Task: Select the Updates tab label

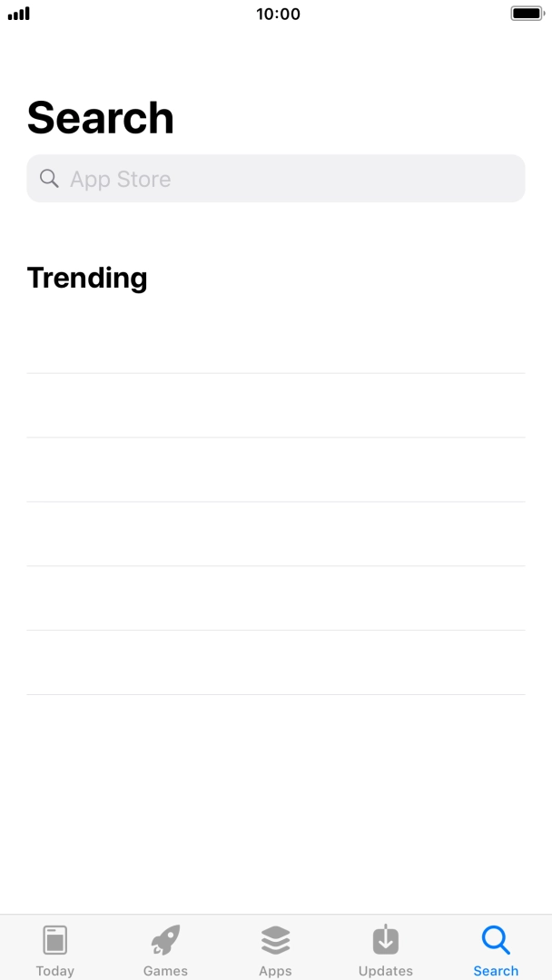Action: (386, 971)
